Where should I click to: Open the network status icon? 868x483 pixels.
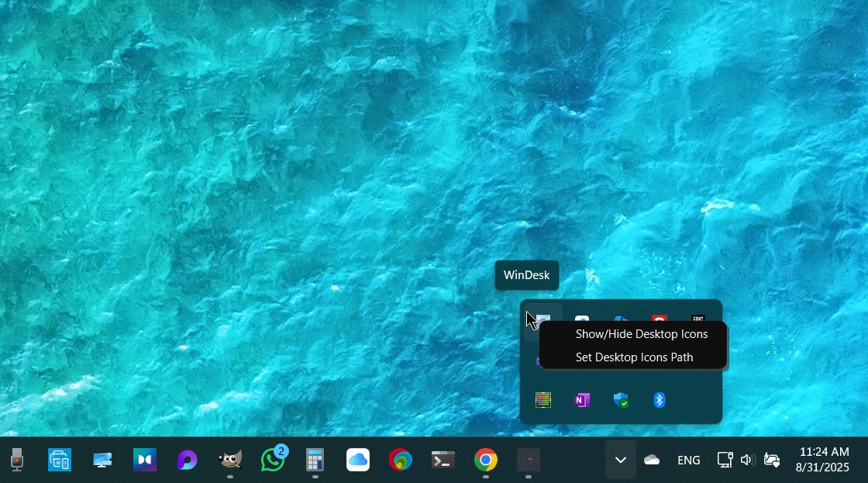[725, 460]
